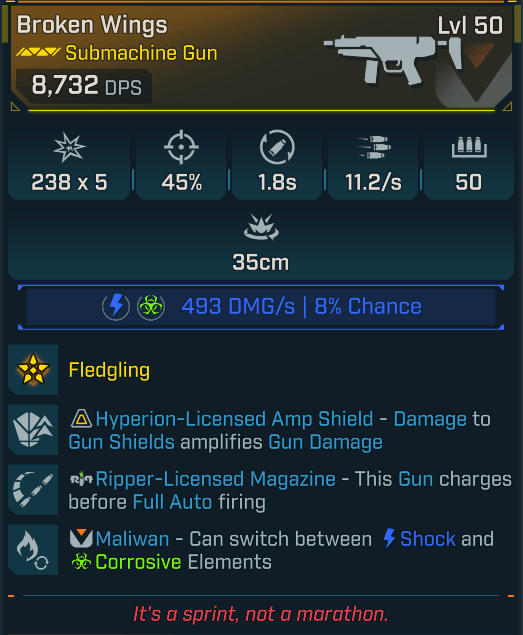The image size is (523, 635).
Task: Click the reload time icon
Action: click(277, 147)
